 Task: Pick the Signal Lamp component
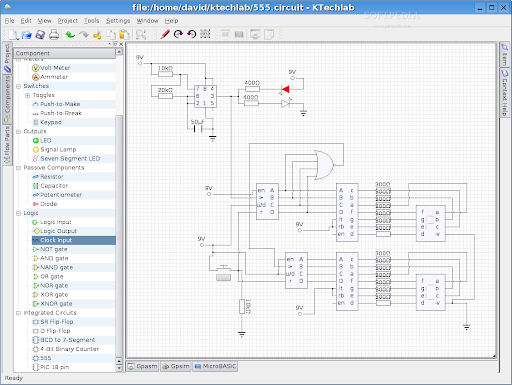[x=58, y=149]
